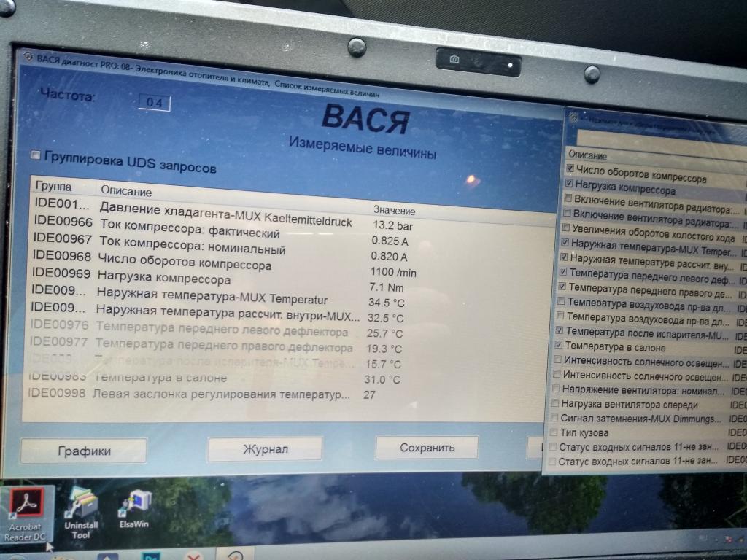
Task: Click the Графики button
Action: (x=84, y=451)
